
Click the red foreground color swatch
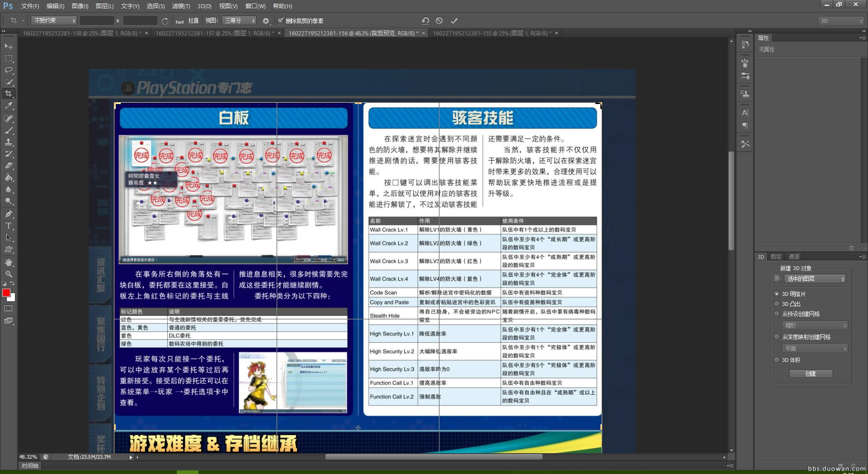6,293
